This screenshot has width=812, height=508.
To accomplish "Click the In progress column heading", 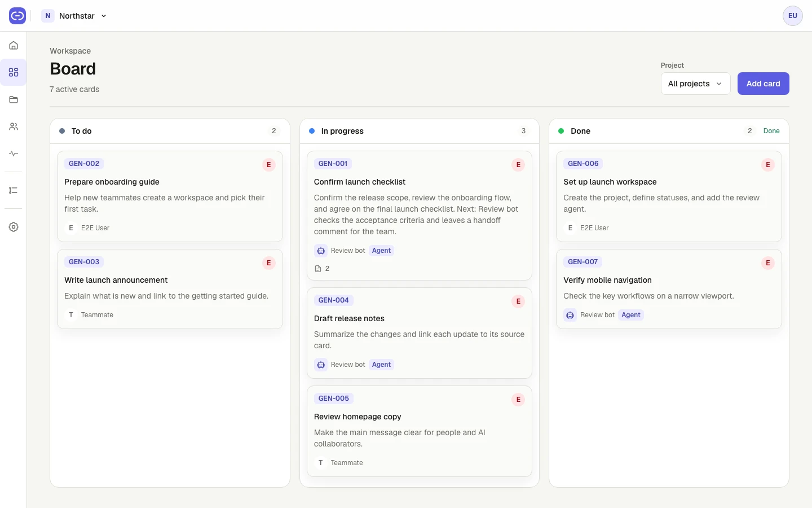I will coord(342,131).
